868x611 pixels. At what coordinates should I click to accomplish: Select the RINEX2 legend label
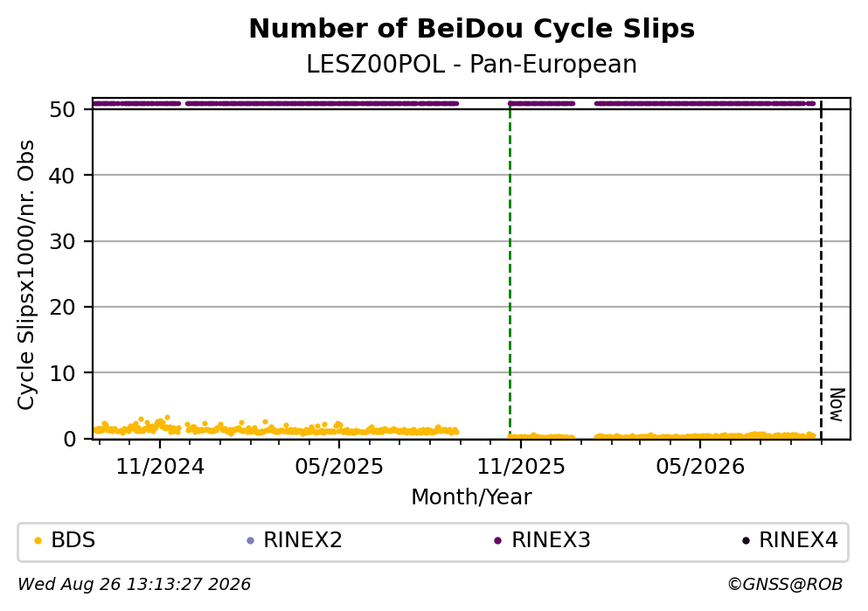pos(302,540)
